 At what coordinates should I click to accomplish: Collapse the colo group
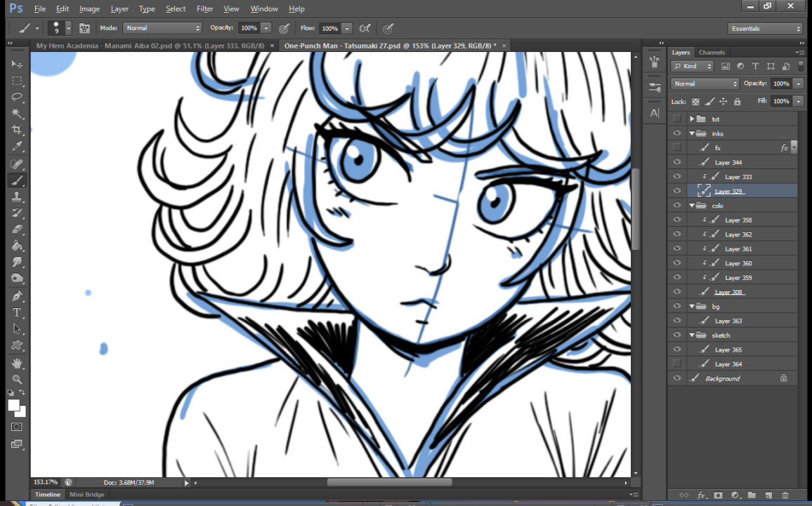(691, 206)
